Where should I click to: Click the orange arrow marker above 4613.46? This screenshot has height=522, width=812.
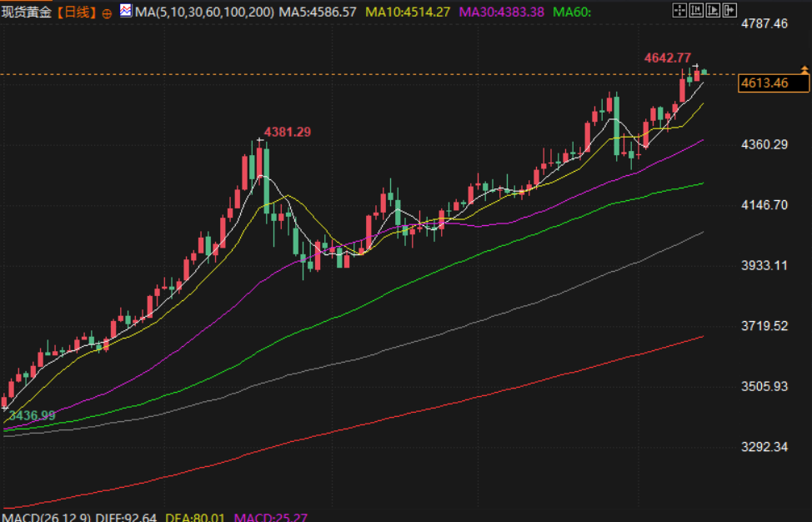pos(804,69)
